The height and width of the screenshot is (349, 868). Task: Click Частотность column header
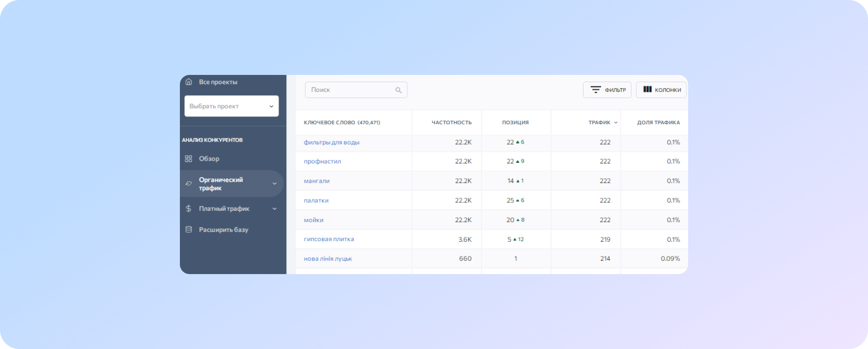coord(452,123)
